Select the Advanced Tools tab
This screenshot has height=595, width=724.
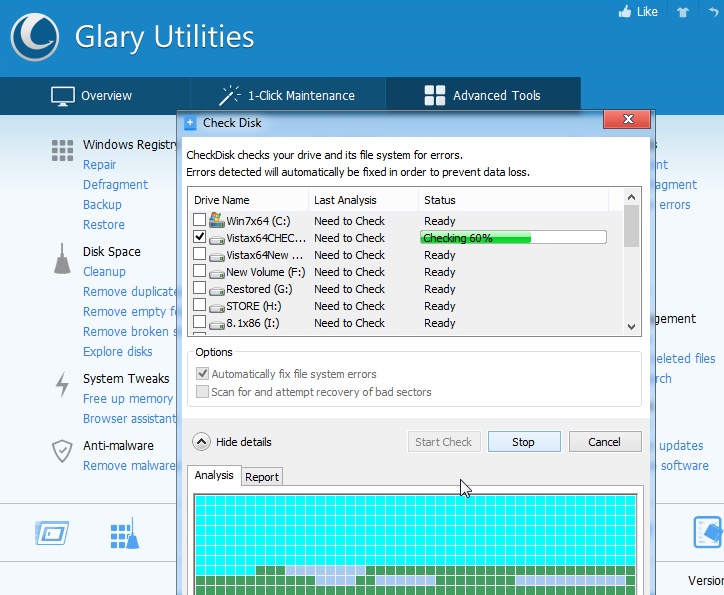coord(483,96)
